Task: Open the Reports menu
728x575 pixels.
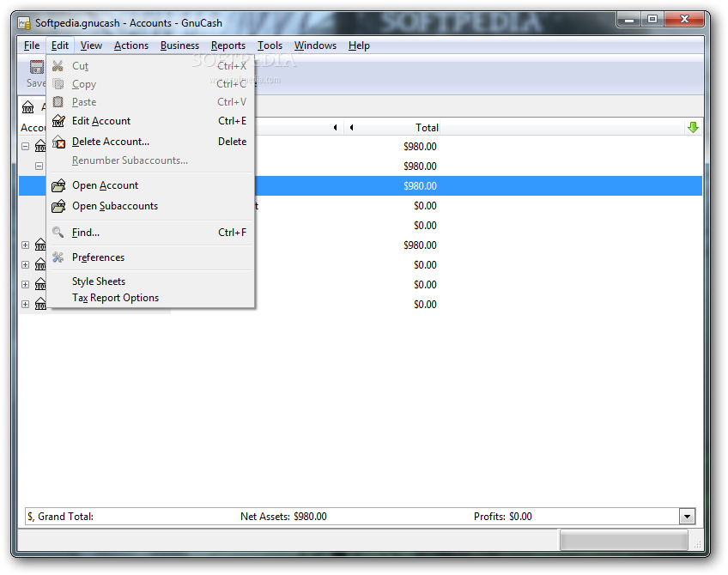Action: (228, 45)
